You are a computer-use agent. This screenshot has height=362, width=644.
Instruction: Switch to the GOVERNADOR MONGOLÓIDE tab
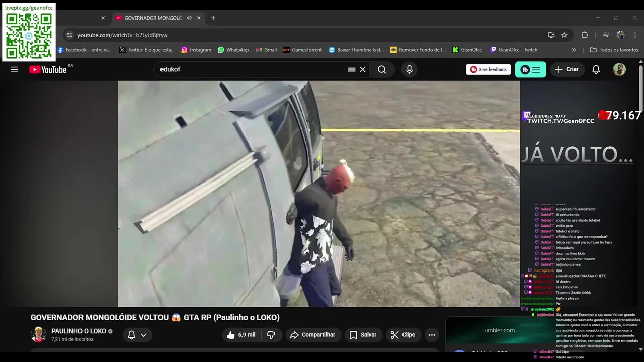(x=153, y=18)
